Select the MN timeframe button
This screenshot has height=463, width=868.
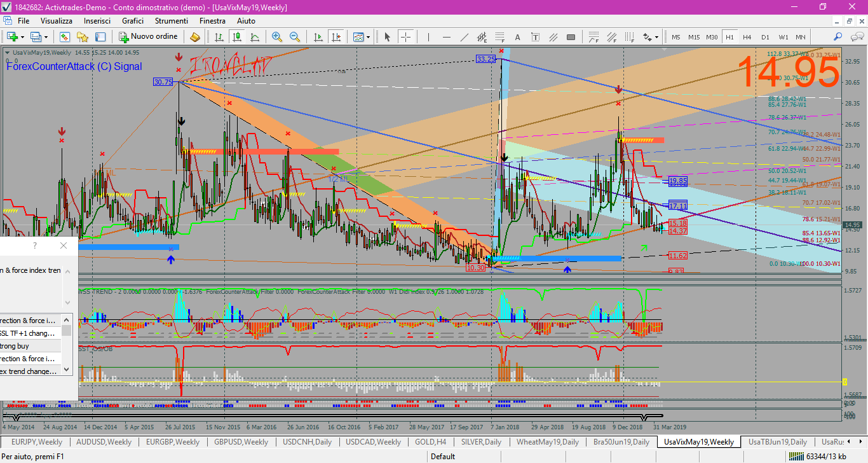tap(801, 37)
